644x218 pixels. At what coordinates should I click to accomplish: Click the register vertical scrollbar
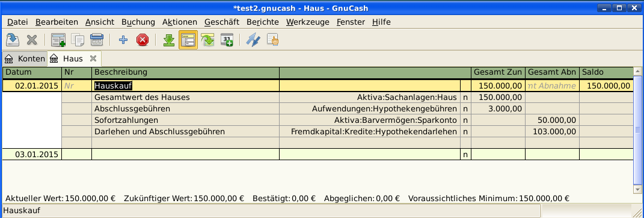pos(637,130)
